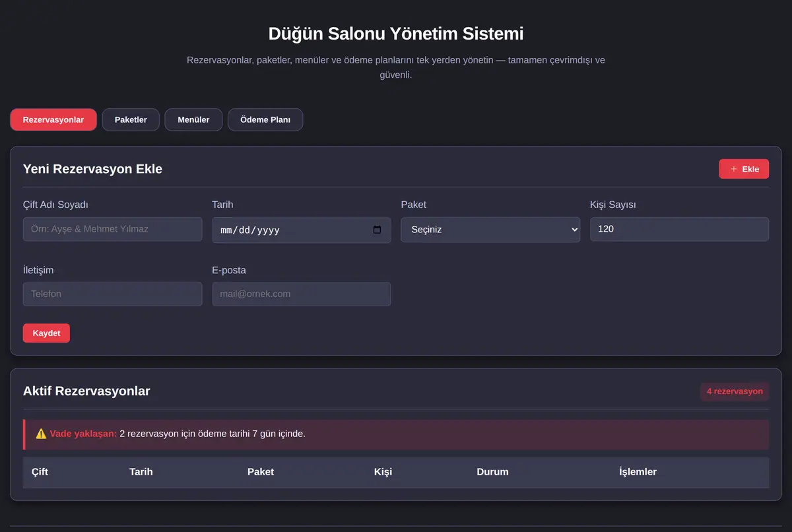Click the Düğün Salonu Yönetim Sistemi title
792x532 pixels.
point(396,34)
